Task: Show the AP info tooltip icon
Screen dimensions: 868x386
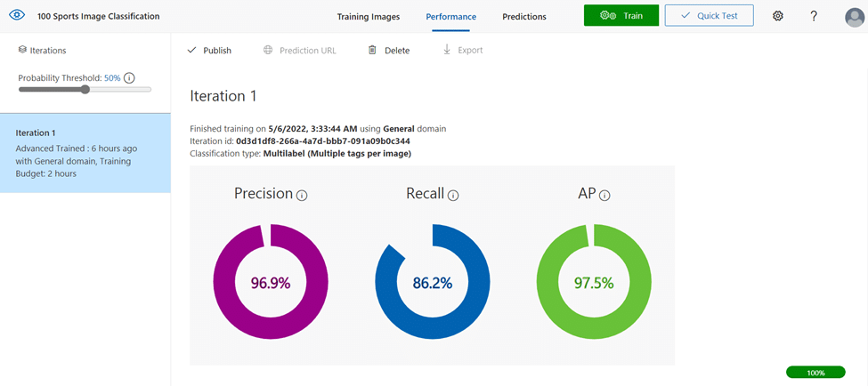Action: (604, 195)
